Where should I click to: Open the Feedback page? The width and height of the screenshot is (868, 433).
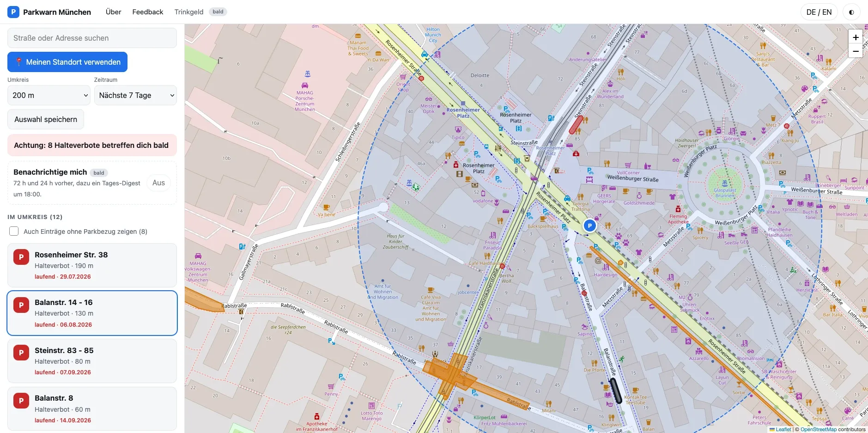(148, 12)
